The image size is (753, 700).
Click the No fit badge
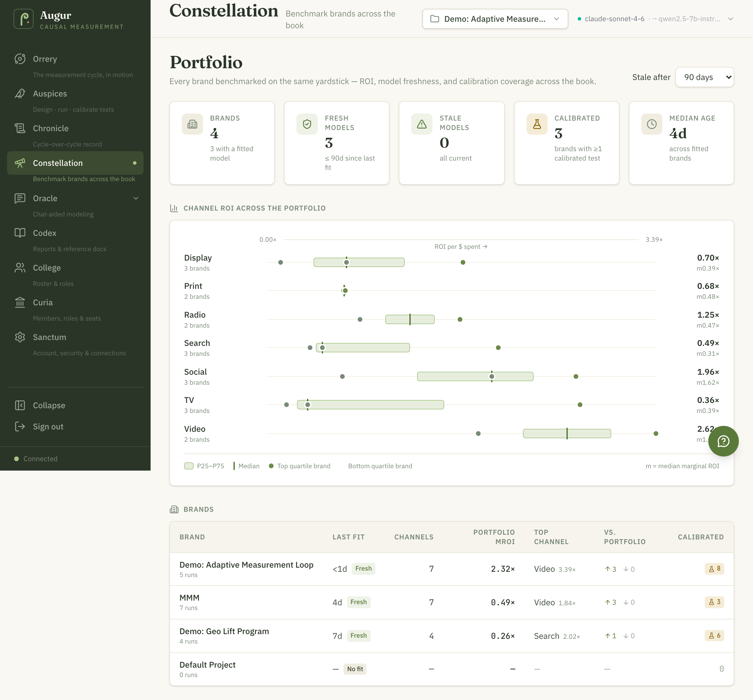(x=355, y=669)
